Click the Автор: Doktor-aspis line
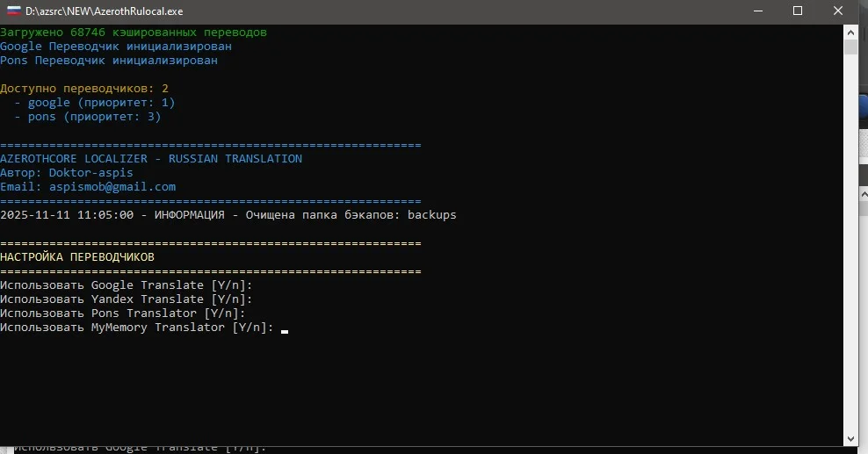 [67, 173]
